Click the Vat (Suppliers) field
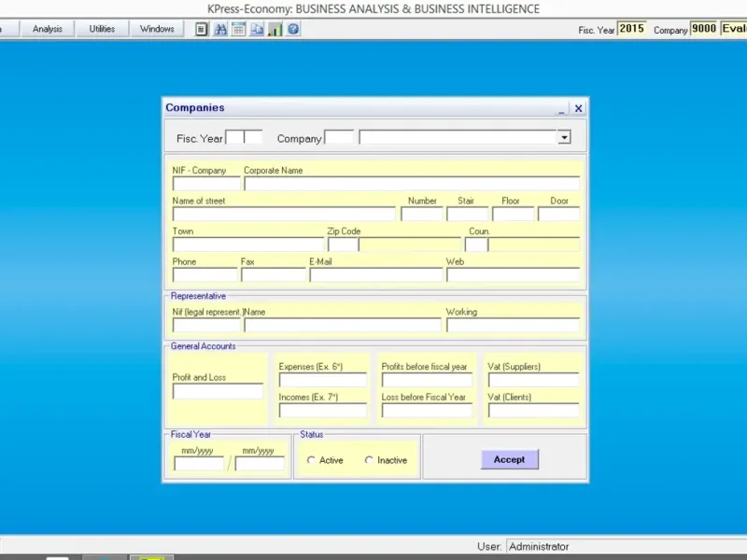Viewport: 747px width, 560px height. pos(534,380)
